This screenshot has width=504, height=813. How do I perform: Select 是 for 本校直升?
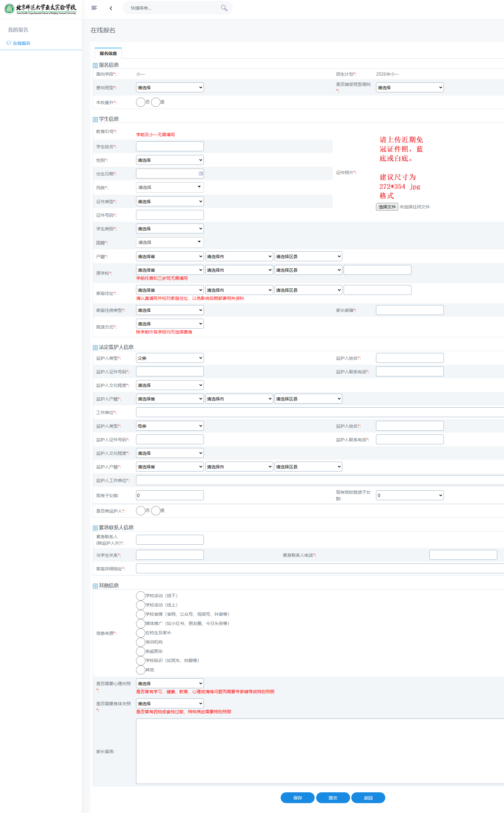(156, 102)
